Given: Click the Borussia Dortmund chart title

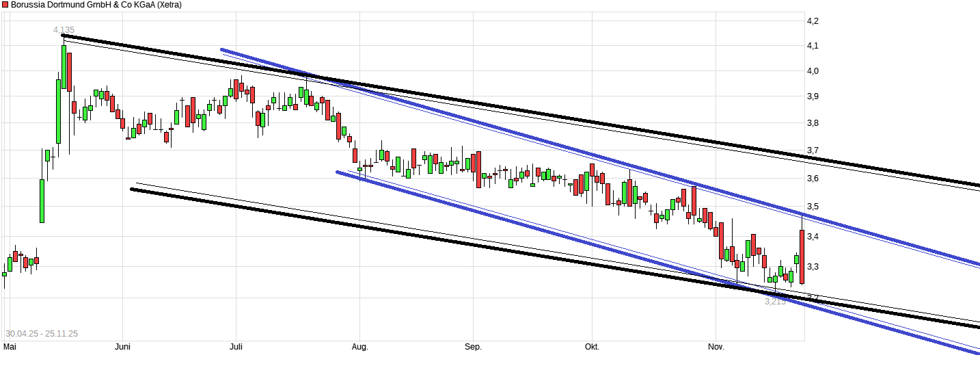Looking at the screenshot, I should point(96,5).
